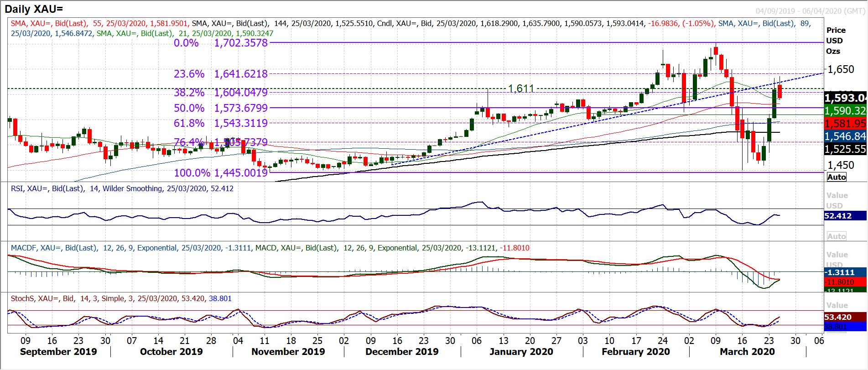Click the December 2019 month label
Viewport: 868px width, 370px height.
coord(402,352)
